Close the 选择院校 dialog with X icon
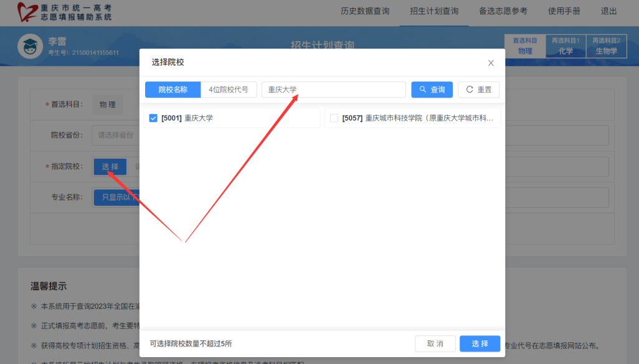This screenshot has width=639, height=364. tap(491, 63)
